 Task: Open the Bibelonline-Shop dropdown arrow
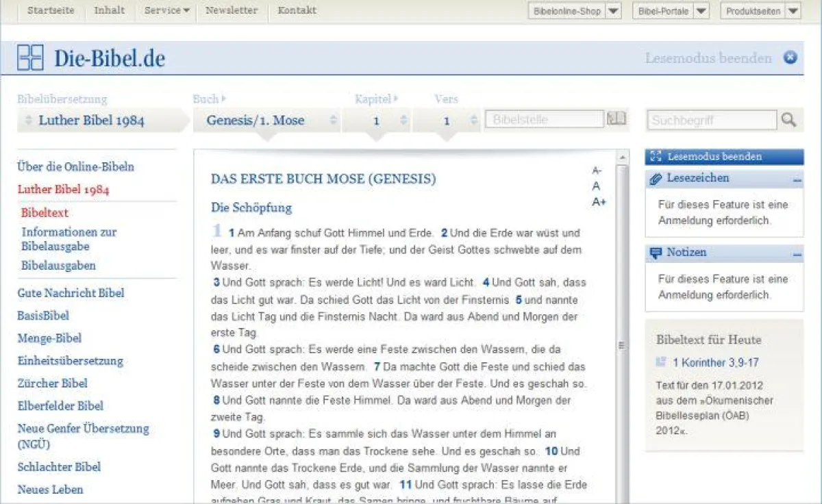(614, 11)
